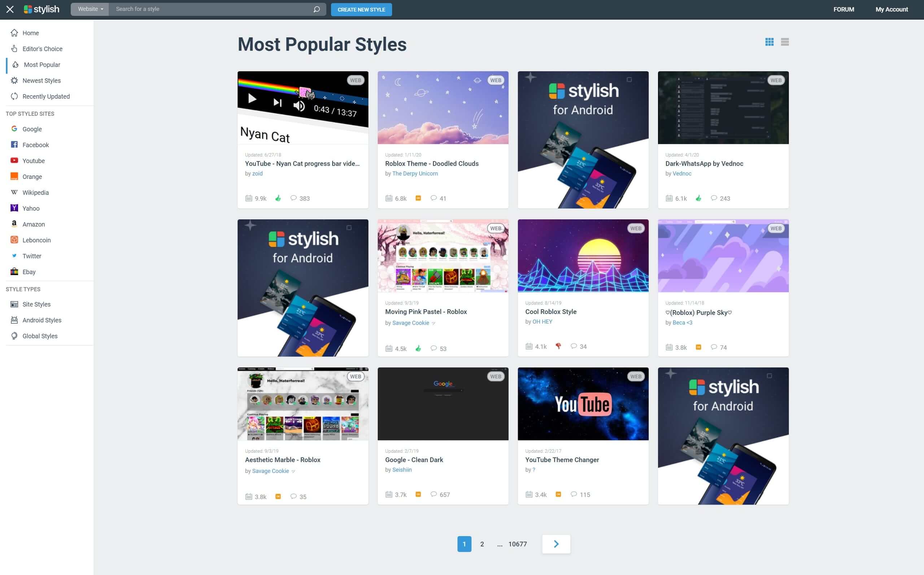Click the Stylish logo in the header
The image size is (924, 575).
click(x=42, y=9)
